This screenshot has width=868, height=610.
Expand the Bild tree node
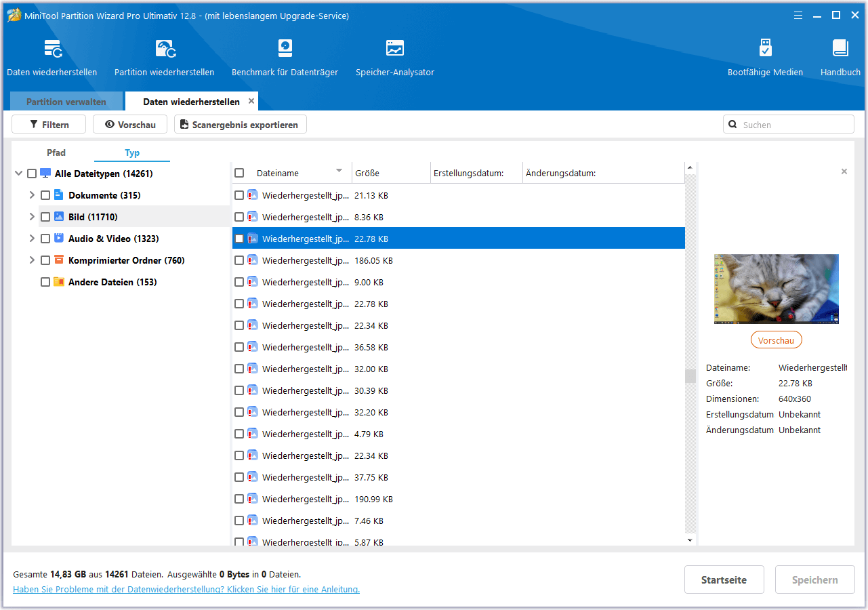tap(32, 217)
